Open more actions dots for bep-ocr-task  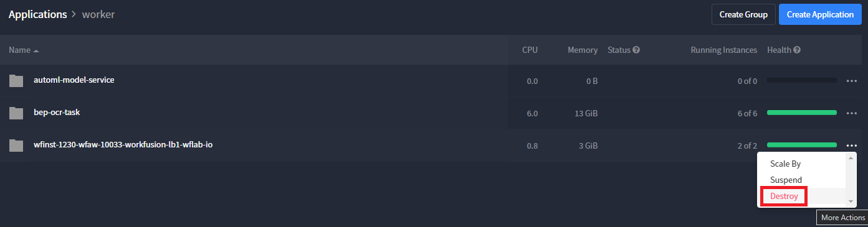coord(852,113)
